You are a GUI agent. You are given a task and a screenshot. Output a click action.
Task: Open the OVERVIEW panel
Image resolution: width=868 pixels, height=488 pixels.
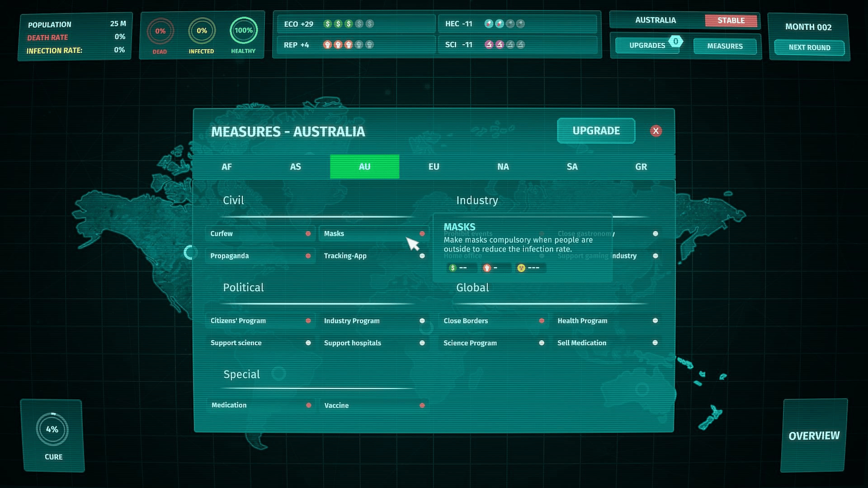(814, 436)
